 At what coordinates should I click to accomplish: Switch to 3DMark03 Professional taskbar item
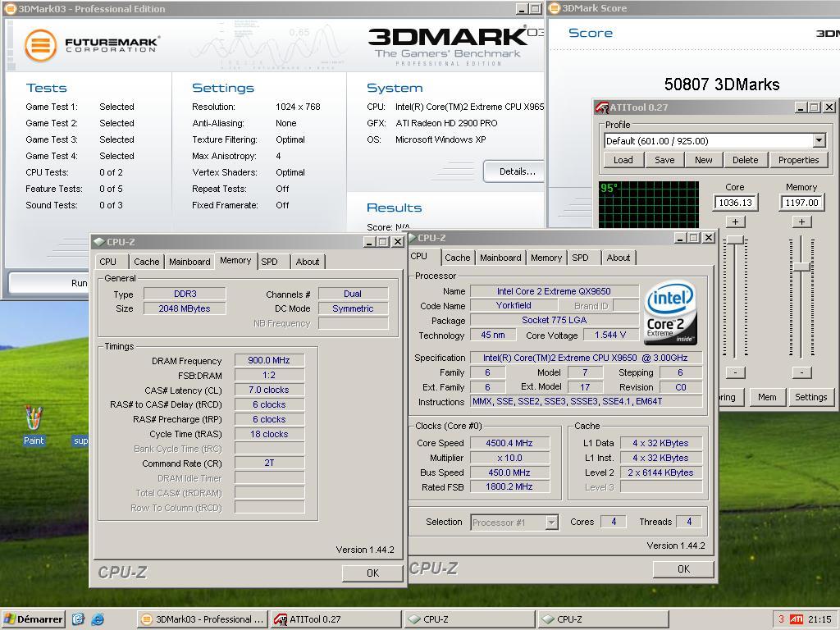click(x=203, y=619)
